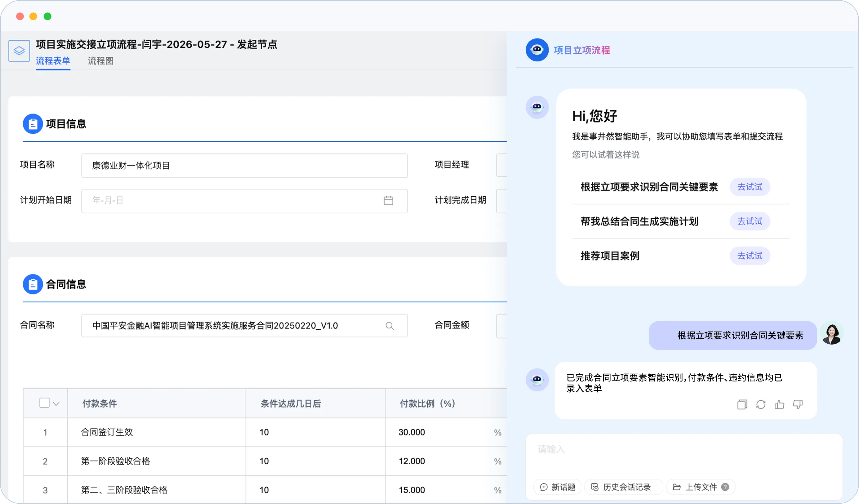Click the 计划开始日期 date input

(244, 201)
